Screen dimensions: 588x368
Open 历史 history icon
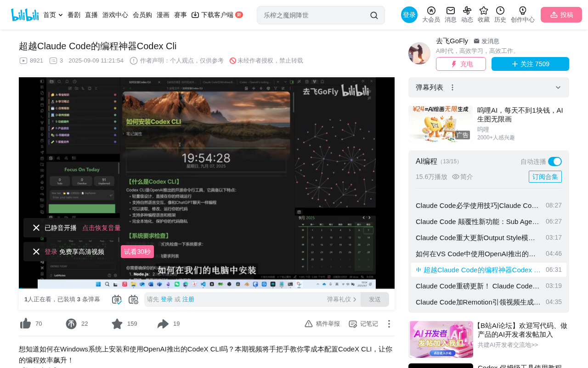click(x=500, y=15)
